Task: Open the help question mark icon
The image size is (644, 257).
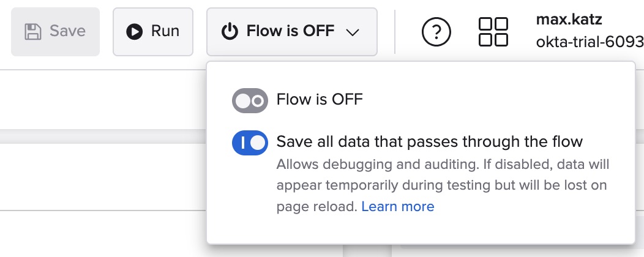Action: pos(436,32)
